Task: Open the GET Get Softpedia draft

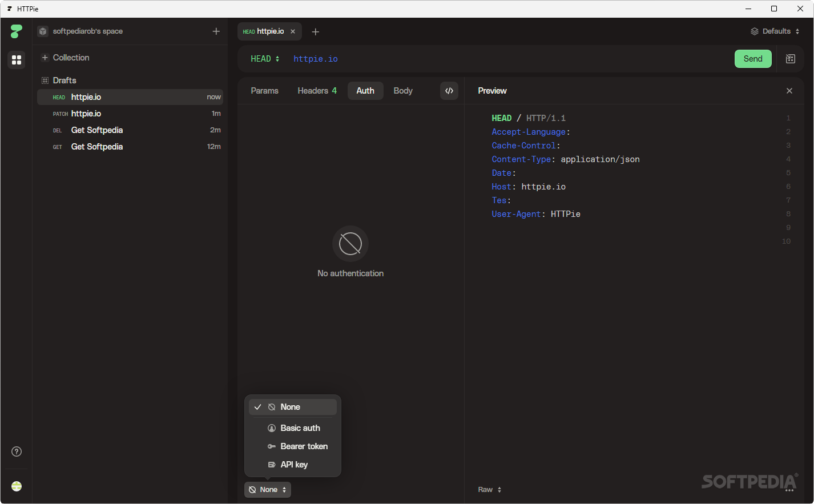Action: coord(130,147)
